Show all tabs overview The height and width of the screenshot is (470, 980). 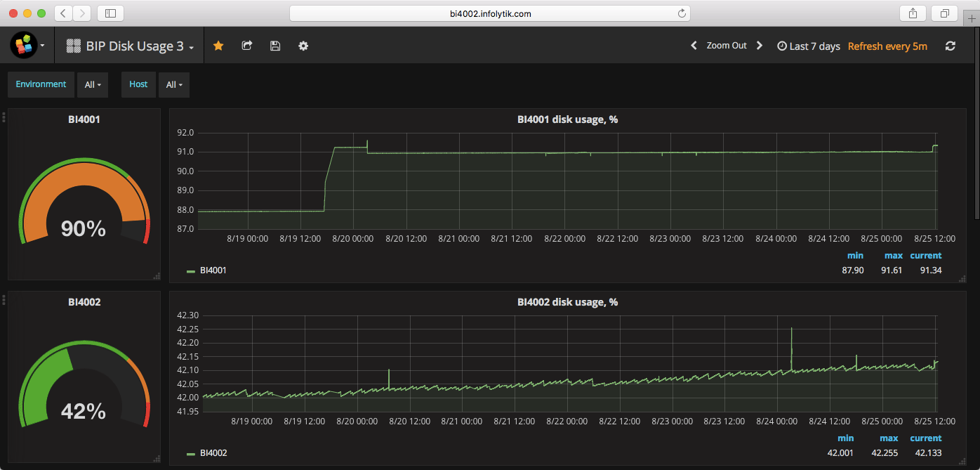click(944, 13)
